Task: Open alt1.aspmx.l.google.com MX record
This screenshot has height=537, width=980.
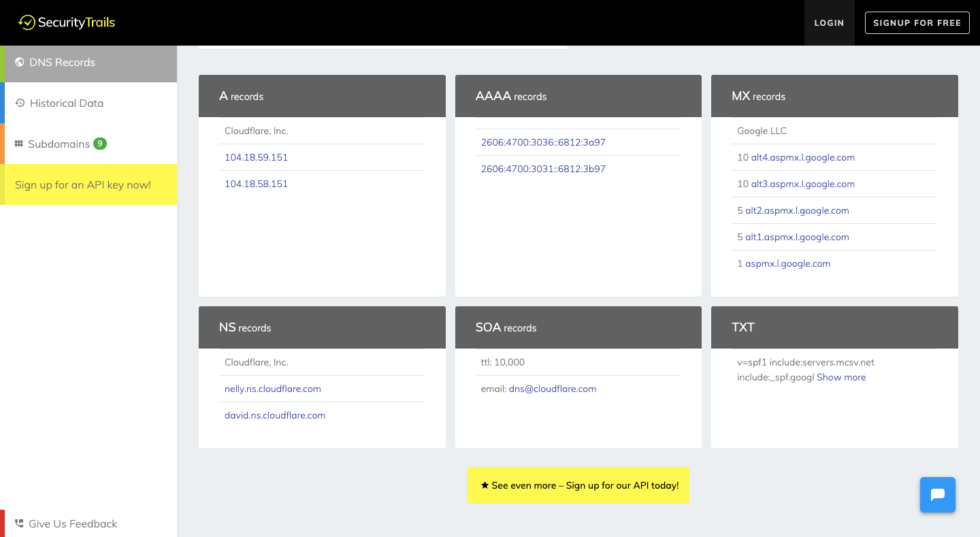Action: 797,237
